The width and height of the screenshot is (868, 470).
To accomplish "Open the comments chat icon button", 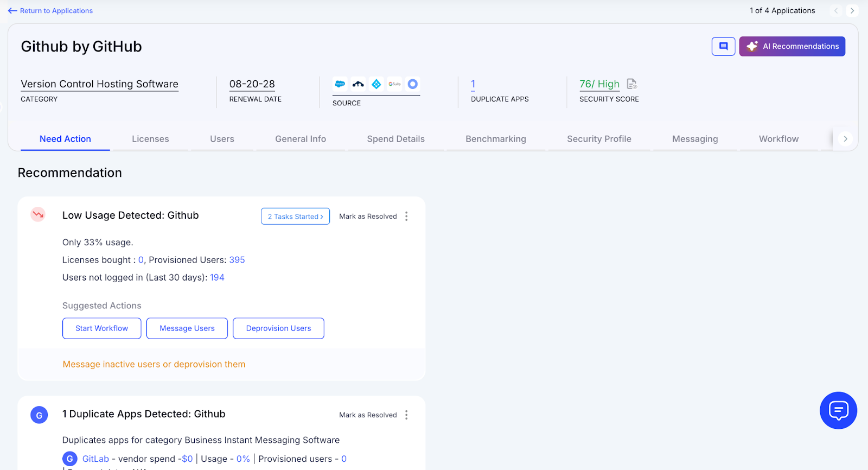I will (723, 46).
